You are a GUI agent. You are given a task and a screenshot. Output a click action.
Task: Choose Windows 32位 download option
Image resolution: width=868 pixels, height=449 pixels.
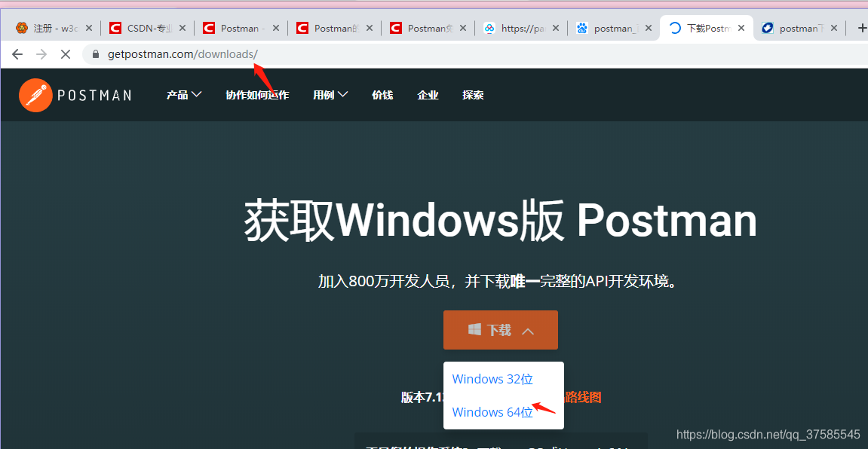492,379
